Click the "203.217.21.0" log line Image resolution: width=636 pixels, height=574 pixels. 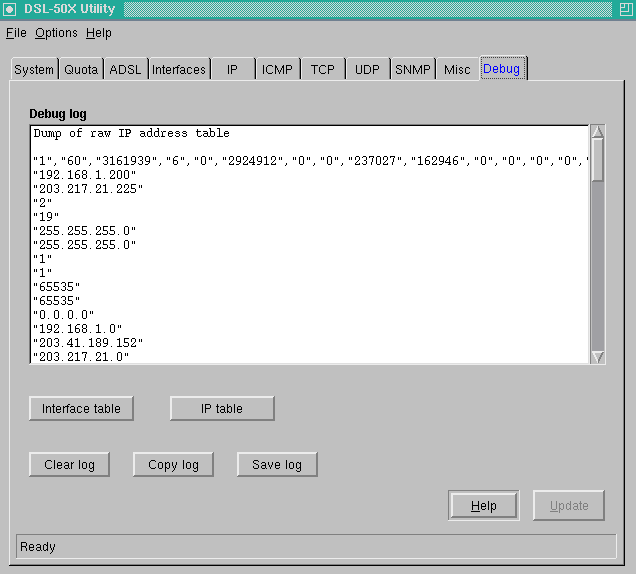click(81, 357)
